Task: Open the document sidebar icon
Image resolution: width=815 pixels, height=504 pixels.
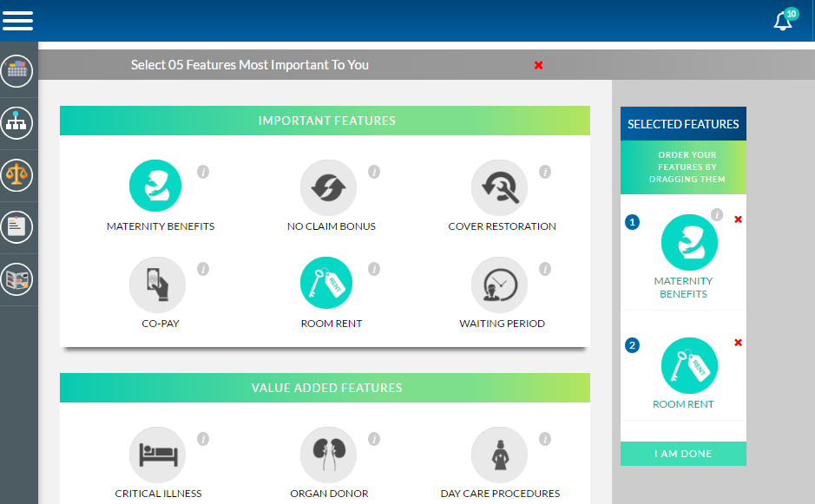Action: pos(17,227)
